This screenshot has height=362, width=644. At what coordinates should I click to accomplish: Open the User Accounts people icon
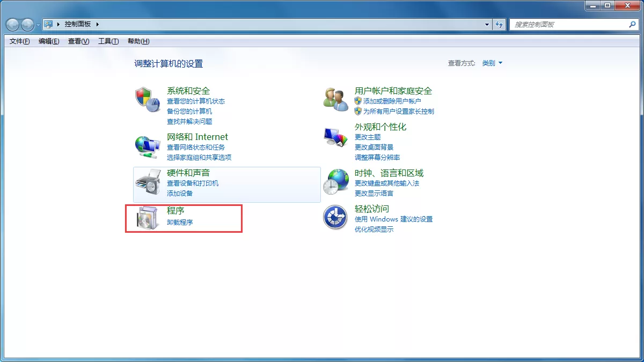[336, 100]
